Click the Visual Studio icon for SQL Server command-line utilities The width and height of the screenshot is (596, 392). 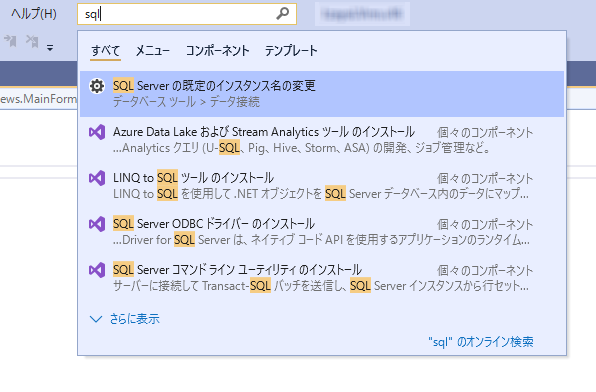point(97,270)
